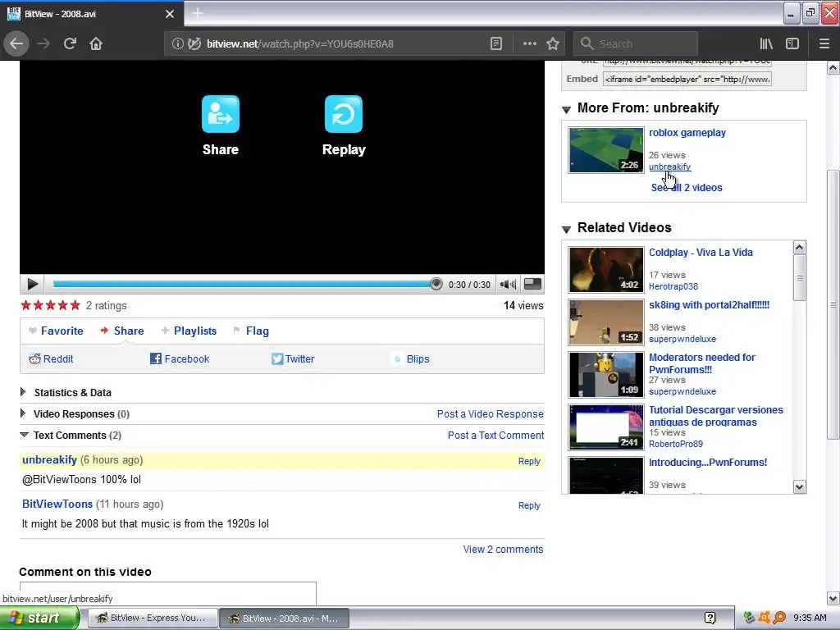This screenshot has height=630, width=840.
Task: Rate the video with the fifth star
Action: (x=75, y=305)
